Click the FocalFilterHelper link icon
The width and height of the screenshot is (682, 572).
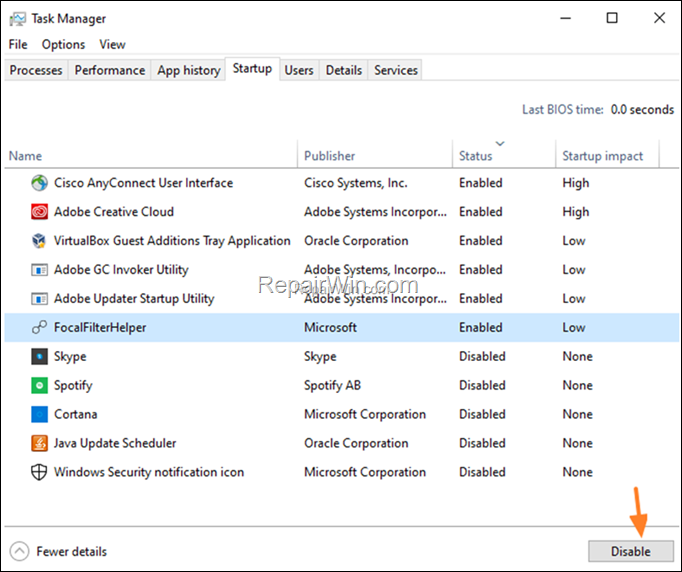[39, 327]
